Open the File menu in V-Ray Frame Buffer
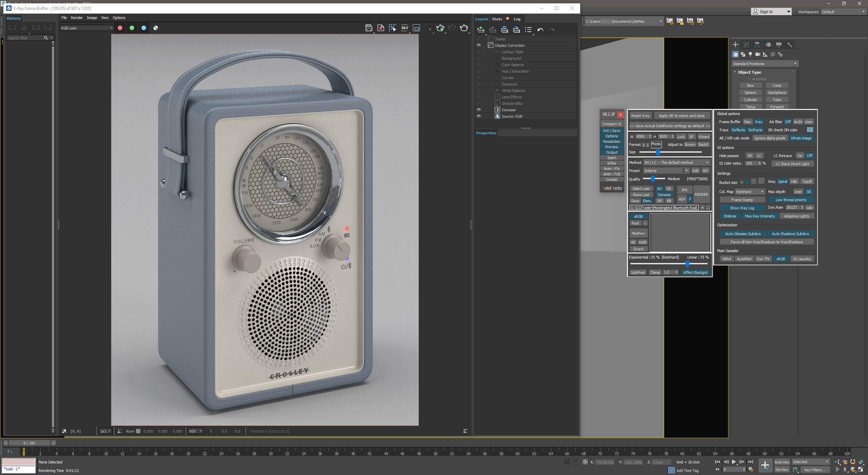868x475 pixels. click(64, 18)
